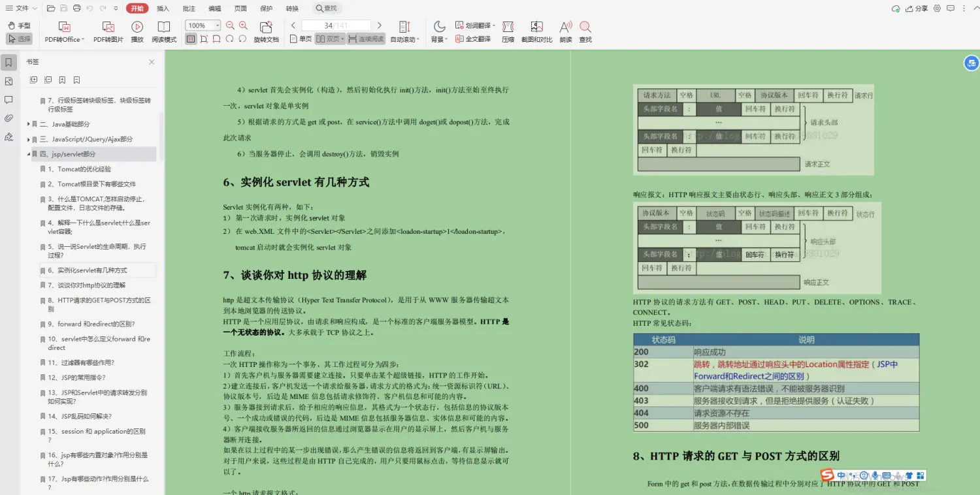Click the 分享 share button
Screen dimensions: 980x495
click(x=916, y=8)
